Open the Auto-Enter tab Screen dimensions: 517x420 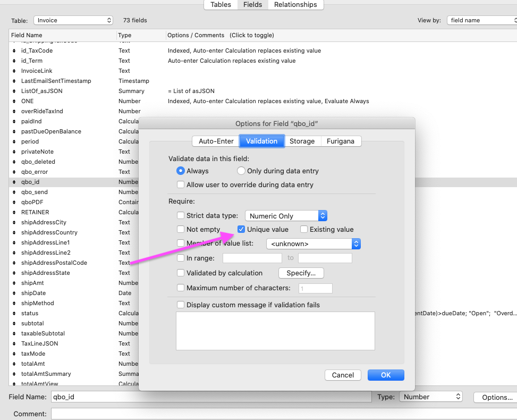(216, 141)
